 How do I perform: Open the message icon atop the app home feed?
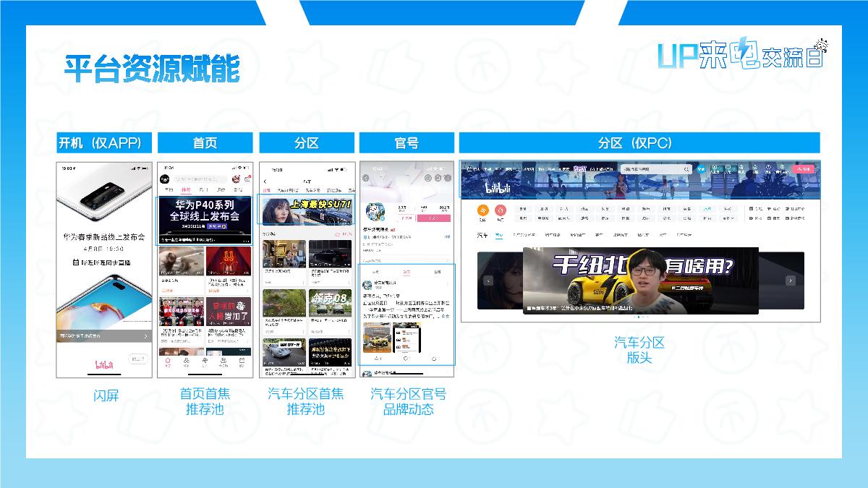[x=246, y=179]
